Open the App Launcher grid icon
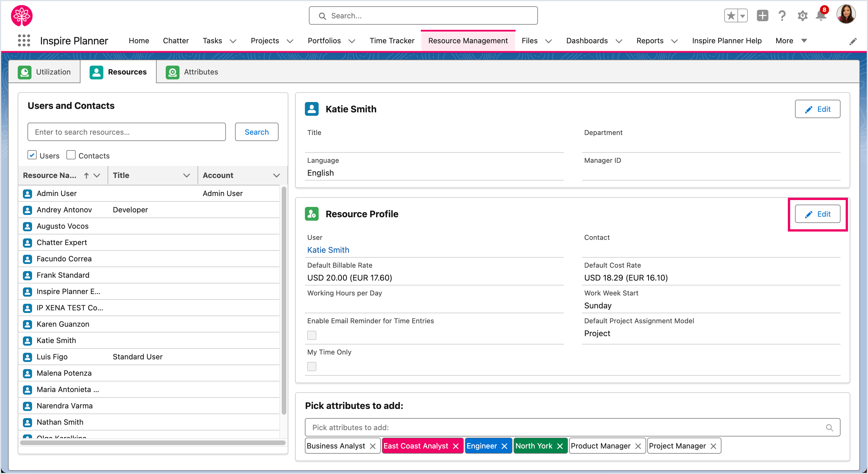 click(24, 40)
